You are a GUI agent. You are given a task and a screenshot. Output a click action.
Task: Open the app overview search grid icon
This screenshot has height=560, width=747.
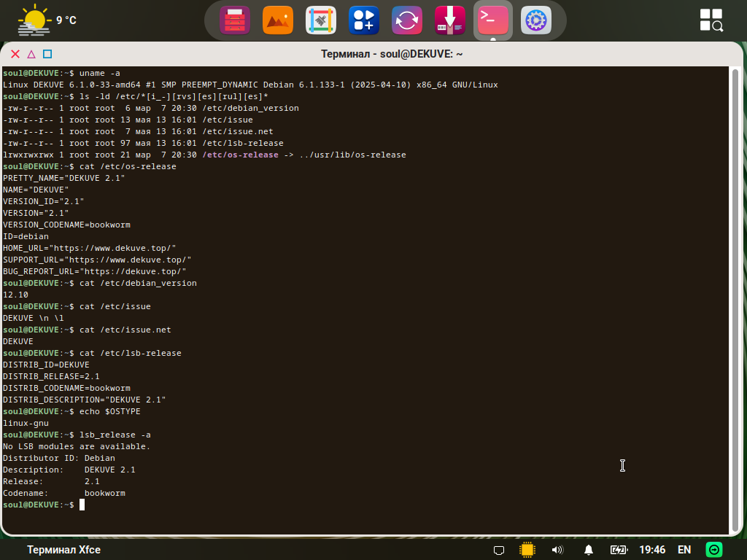(x=711, y=20)
